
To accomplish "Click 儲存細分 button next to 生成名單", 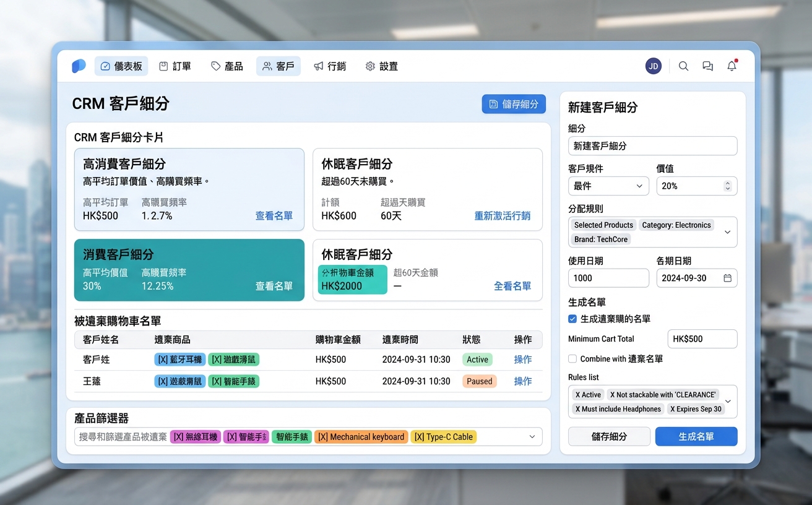I will 609,436.
